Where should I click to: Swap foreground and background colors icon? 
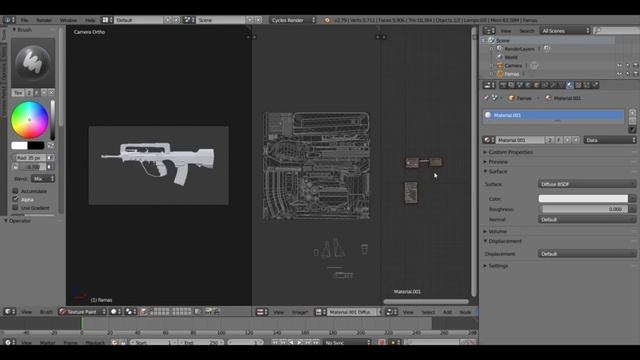[x=51, y=145]
